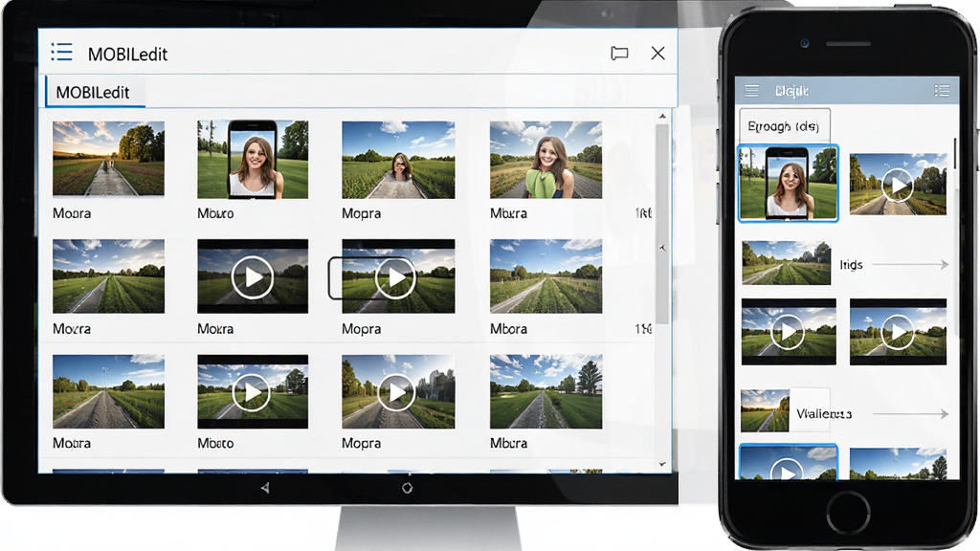
Task: Play the highlighted bottom-left video on phone
Action: [788, 462]
